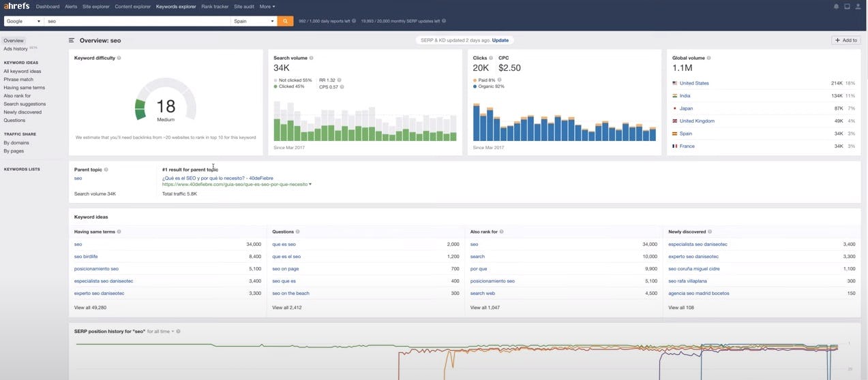Open the notifications bell icon

pyautogui.click(x=836, y=7)
